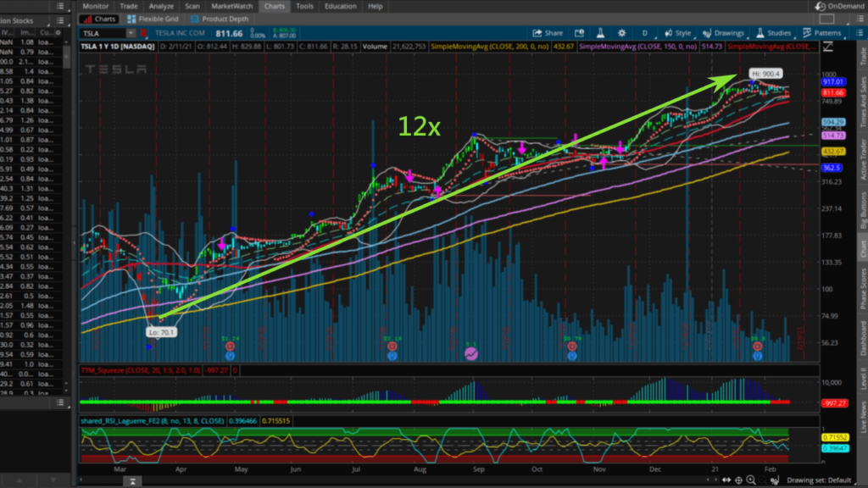Click the pan left-right arrows icon
868x488 pixels.
[x=726, y=480]
